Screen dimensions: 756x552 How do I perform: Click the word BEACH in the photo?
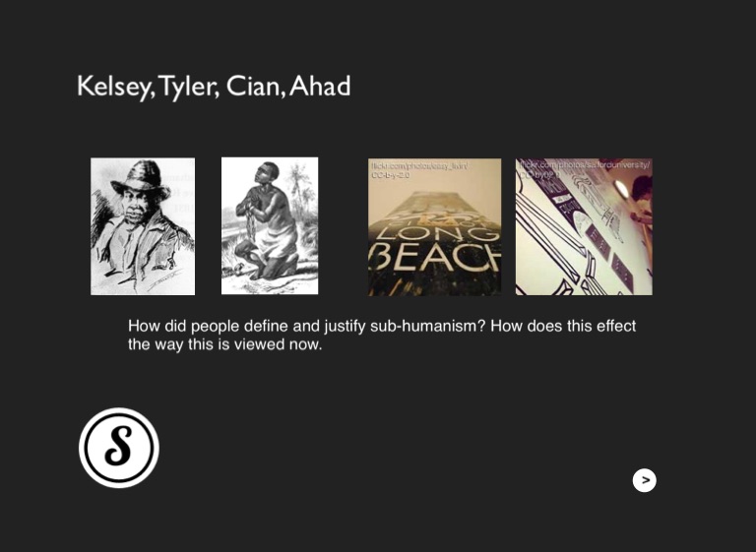(434, 259)
